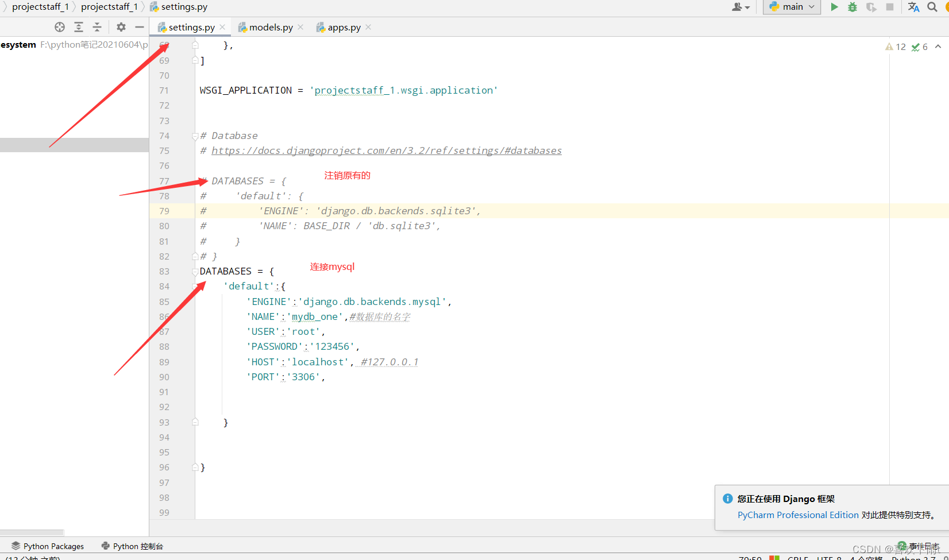
Task: Open Python 控制台 tool window
Action: (132, 546)
